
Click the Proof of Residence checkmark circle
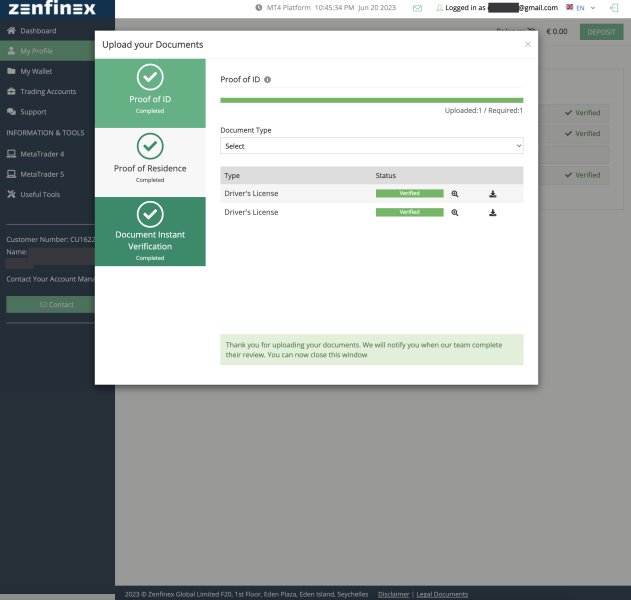pyautogui.click(x=150, y=146)
